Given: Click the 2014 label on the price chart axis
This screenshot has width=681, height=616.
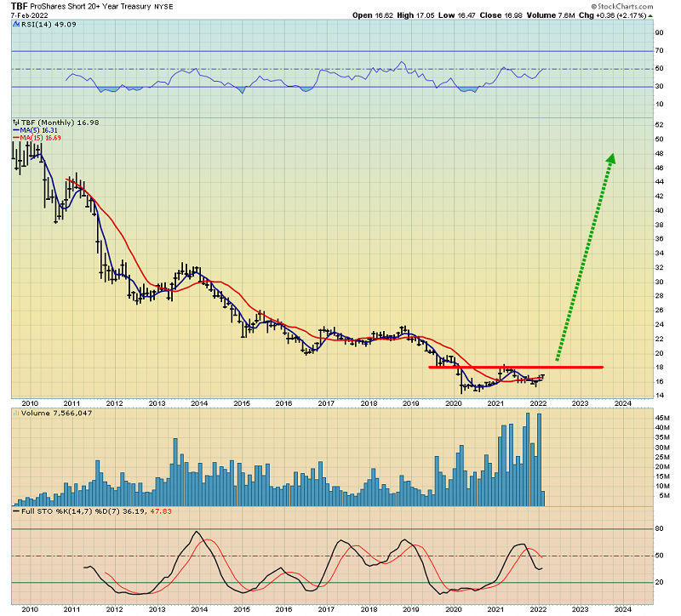Looking at the screenshot, I should [x=198, y=403].
